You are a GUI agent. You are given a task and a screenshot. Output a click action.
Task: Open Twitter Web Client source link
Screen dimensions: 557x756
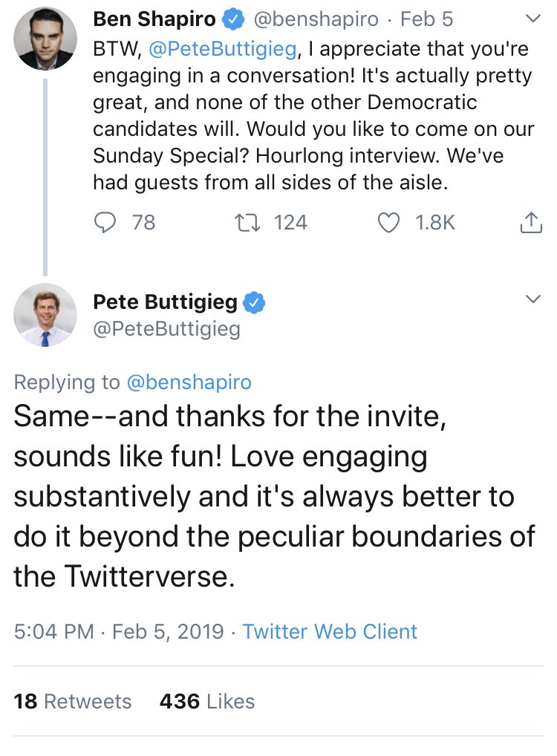pos(330,631)
